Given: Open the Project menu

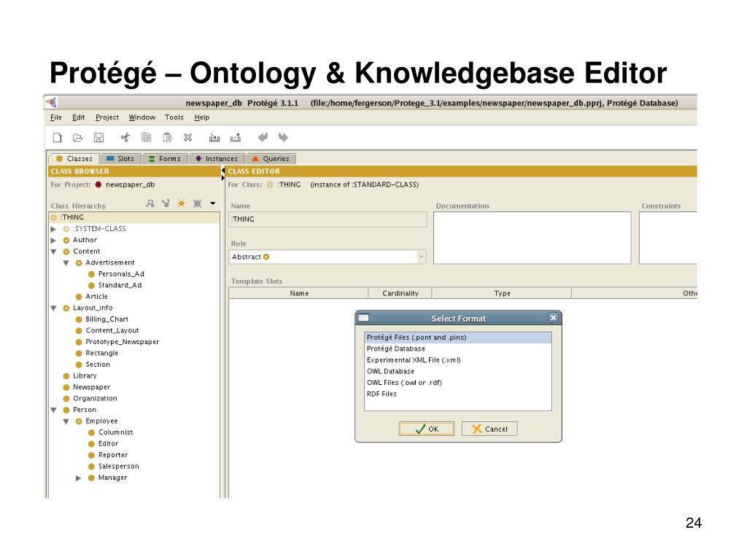Looking at the screenshot, I should click(x=107, y=117).
